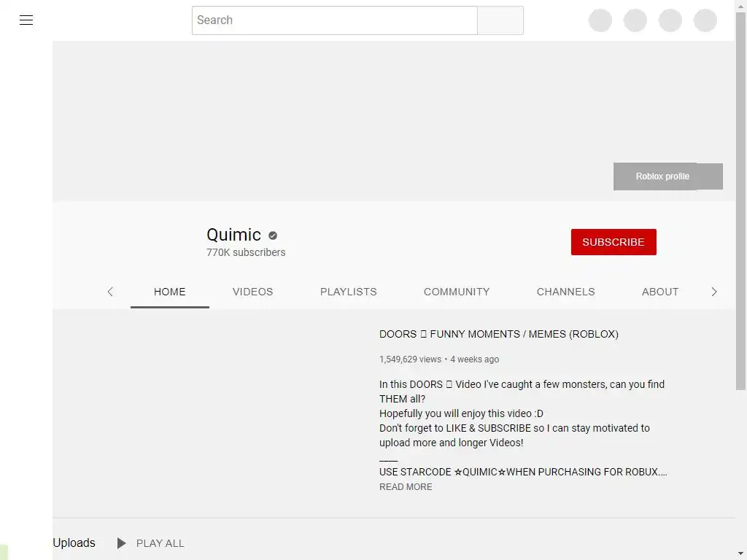Click the vertical page scrollbar thumb

tap(741, 200)
